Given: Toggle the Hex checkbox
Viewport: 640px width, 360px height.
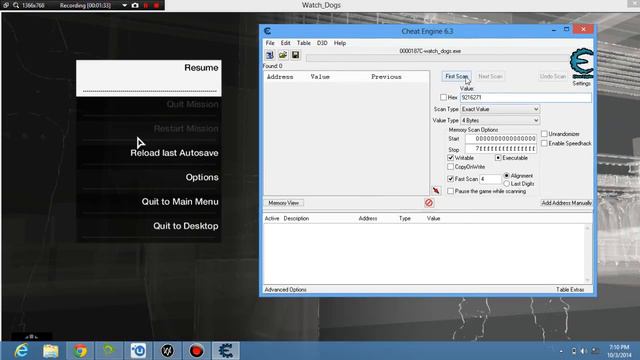Looking at the screenshot, I should pyautogui.click(x=443, y=98).
